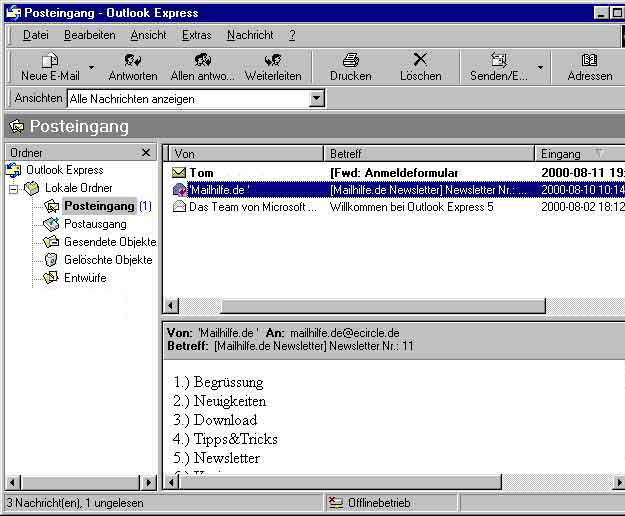Open the ? help menu
This screenshot has width=625, height=516.
point(292,35)
